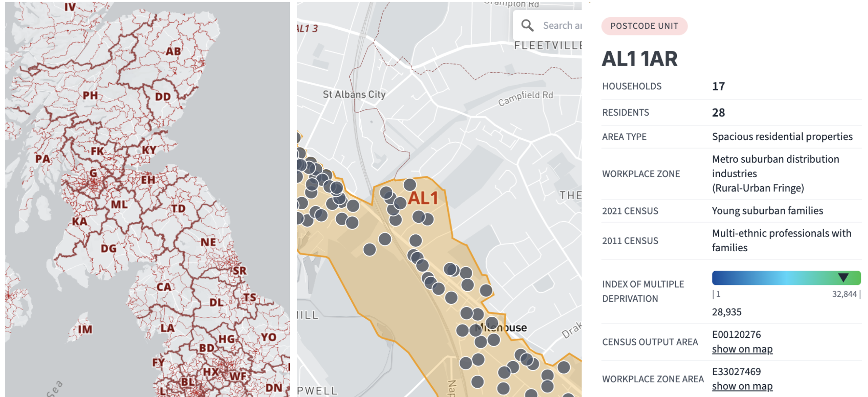This screenshot has height=397, width=868.
Task: Click the deprivation index triangle marker
Action: 843,278
